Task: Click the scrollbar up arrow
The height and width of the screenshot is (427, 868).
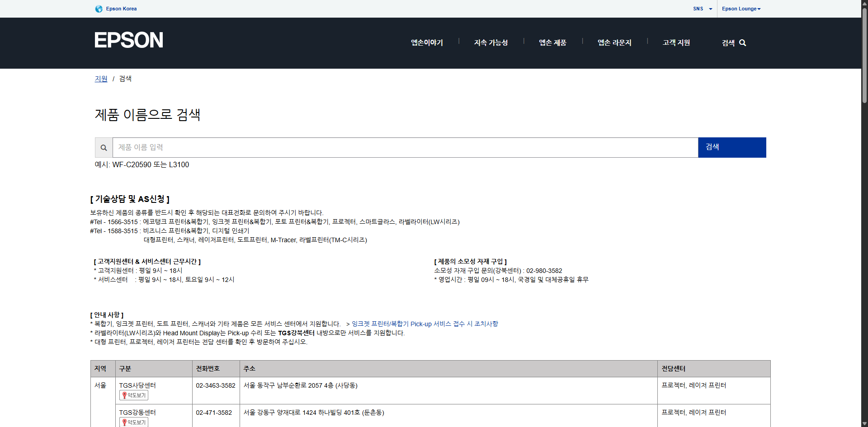Action: [864, 3]
